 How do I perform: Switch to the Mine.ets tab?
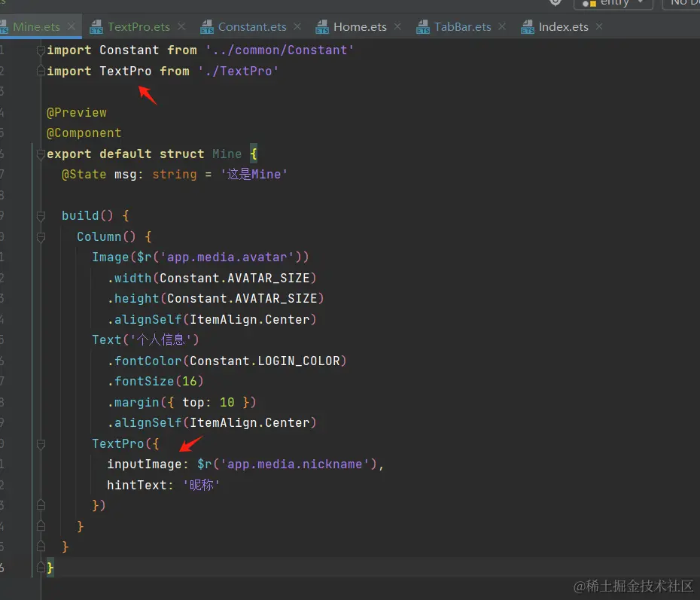coord(36,27)
